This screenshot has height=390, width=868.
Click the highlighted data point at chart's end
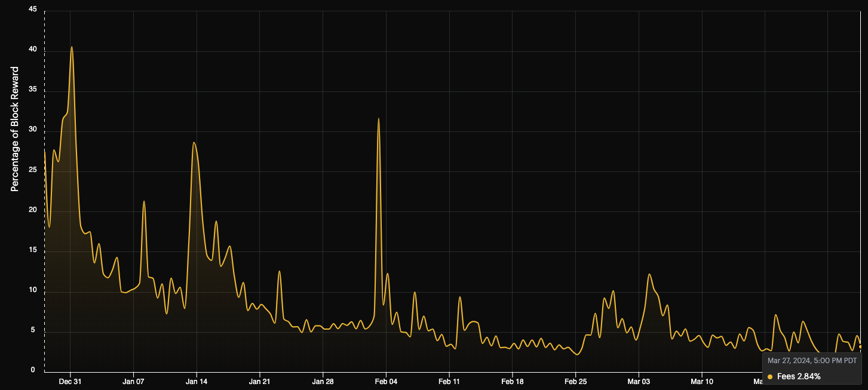(861, 346)
